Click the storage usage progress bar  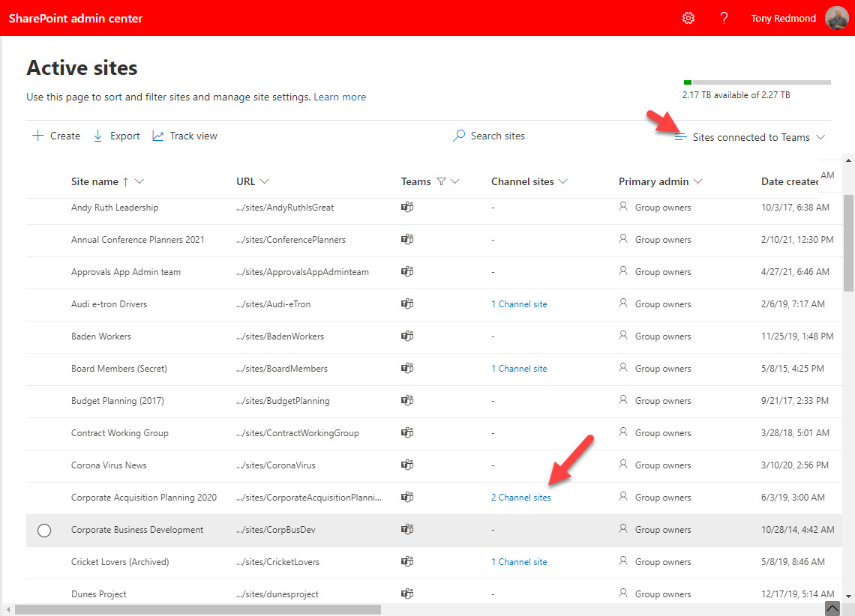(757, 82)
